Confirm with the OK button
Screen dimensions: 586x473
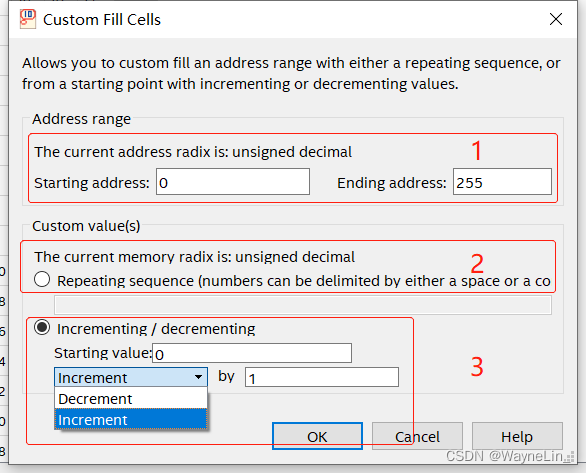click(317, 436)
